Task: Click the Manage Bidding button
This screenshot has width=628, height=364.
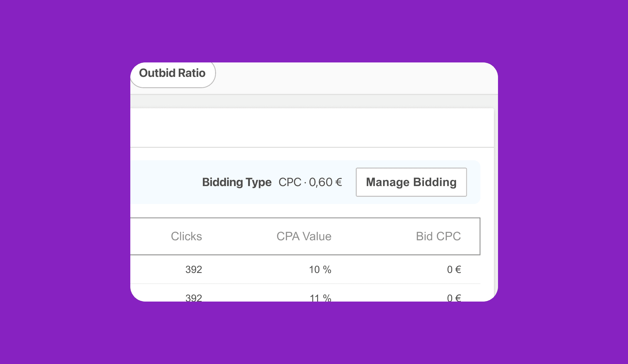Action: (411, 182)
